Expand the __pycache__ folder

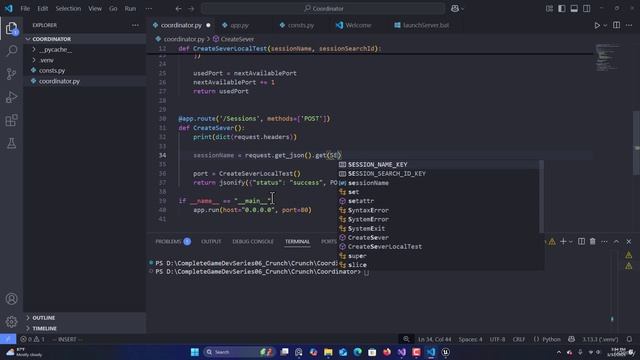click(x=56, y=49)
